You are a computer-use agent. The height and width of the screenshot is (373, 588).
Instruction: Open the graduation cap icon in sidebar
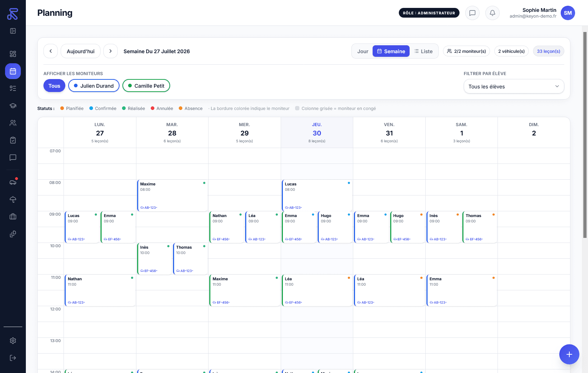13,106
